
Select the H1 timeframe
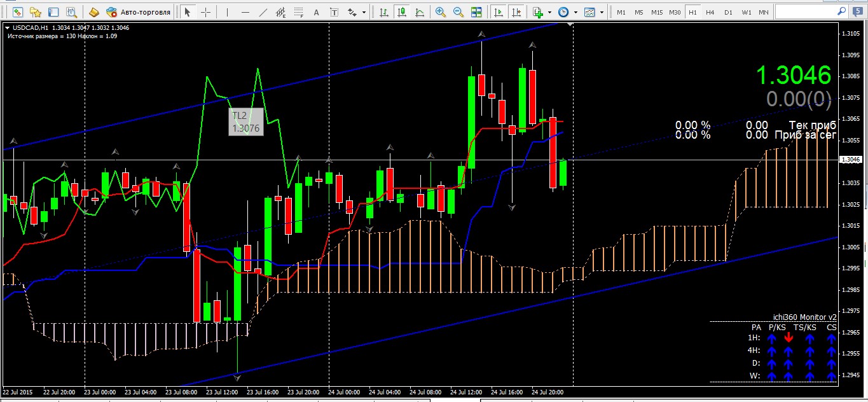(692, 12)
